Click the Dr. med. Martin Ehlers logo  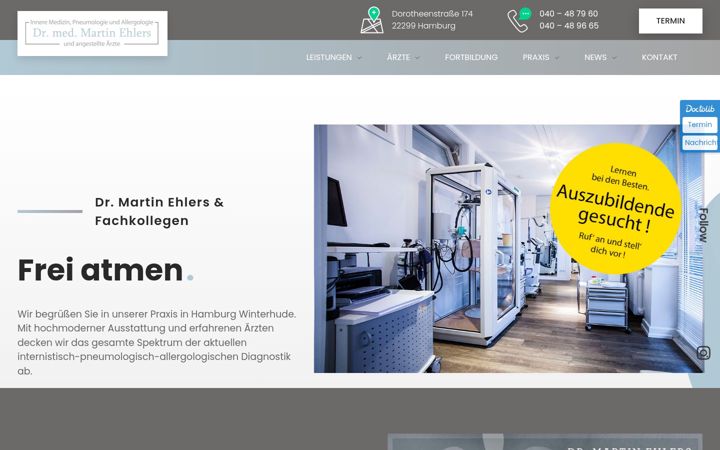[92, 34]
